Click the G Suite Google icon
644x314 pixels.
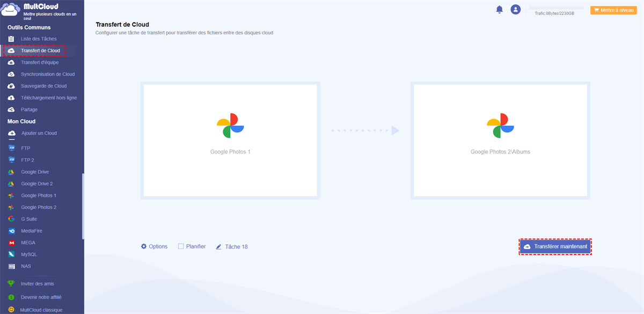[x=11, y=219]
